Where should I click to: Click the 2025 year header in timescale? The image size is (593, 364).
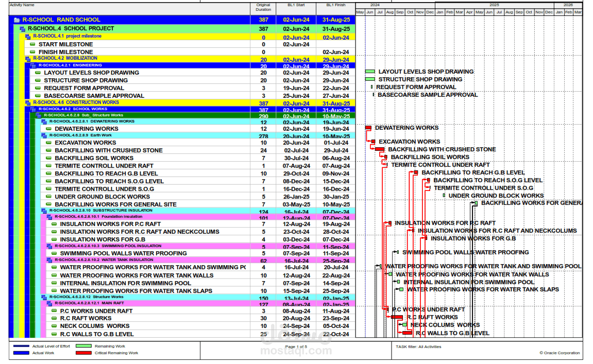point(494,5)
